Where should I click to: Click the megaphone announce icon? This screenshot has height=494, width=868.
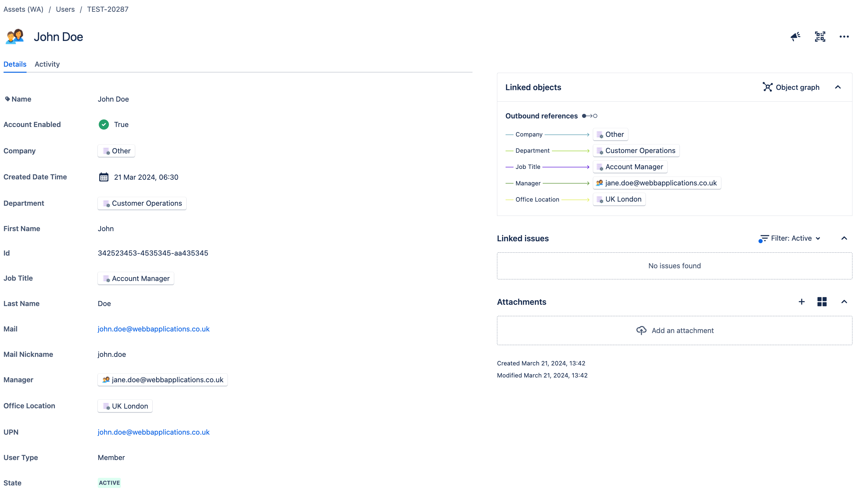[795, 36]
